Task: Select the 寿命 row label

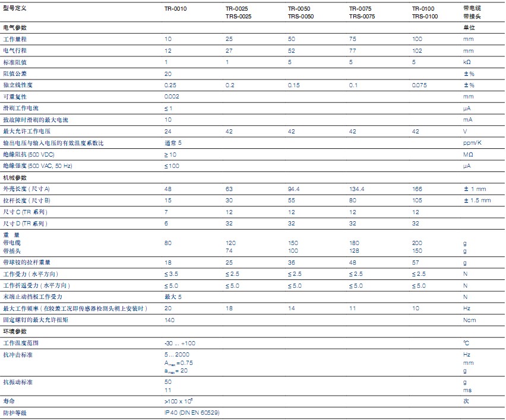Action: tap(8, 401)
